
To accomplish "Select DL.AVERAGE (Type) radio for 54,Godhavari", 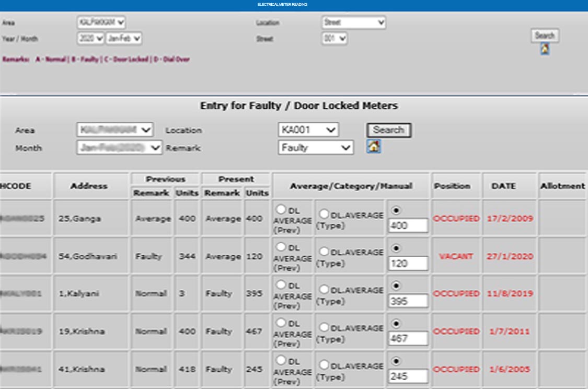I will pyautogui.click(x=324, y=252).
